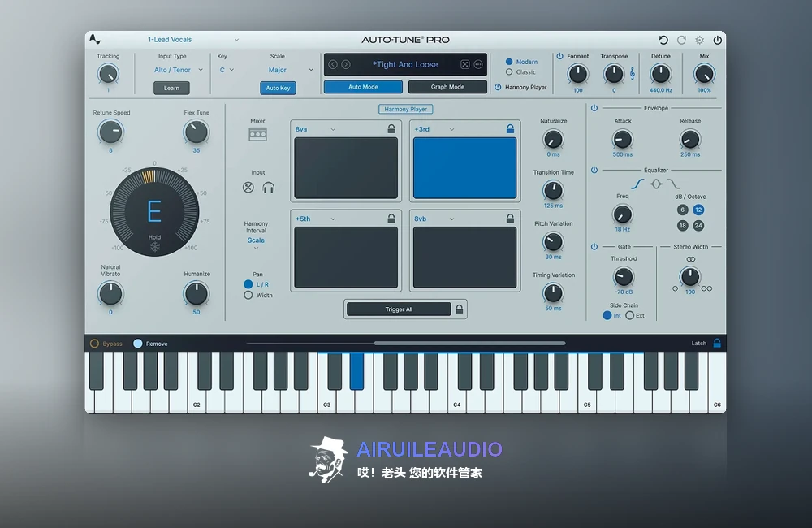
Task: Undo the last change
Action: (x=663, y=40)
